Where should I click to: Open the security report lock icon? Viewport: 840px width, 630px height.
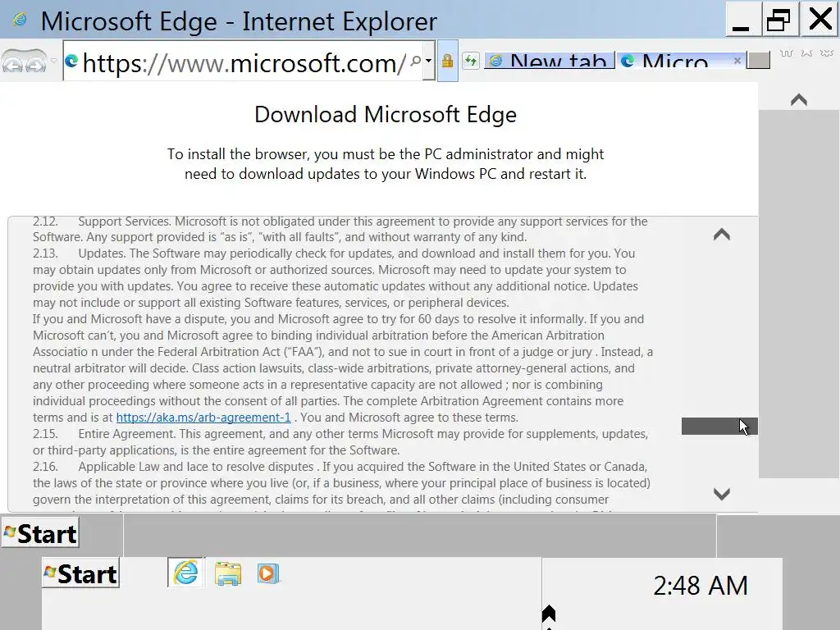click(x=447, y=61)
